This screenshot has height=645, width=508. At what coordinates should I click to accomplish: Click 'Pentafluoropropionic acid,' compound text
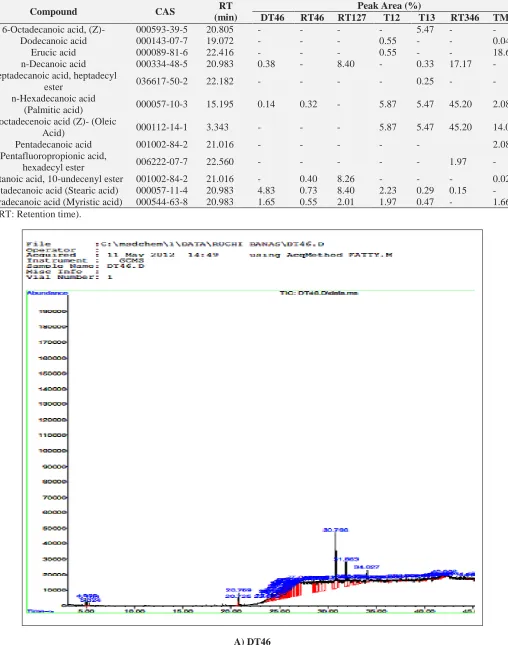pyautogui.click(x=53, y=156)
